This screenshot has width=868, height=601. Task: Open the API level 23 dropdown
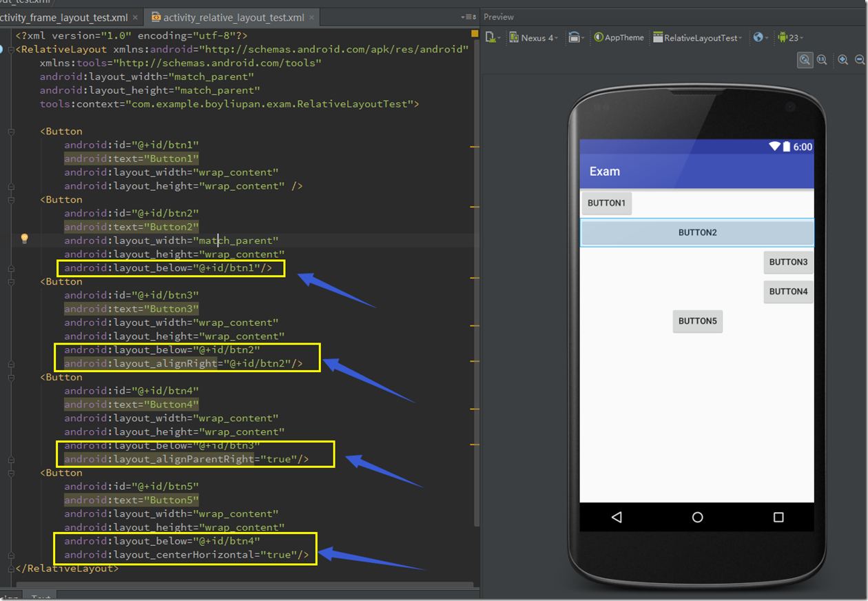click(x=791, y=38)
